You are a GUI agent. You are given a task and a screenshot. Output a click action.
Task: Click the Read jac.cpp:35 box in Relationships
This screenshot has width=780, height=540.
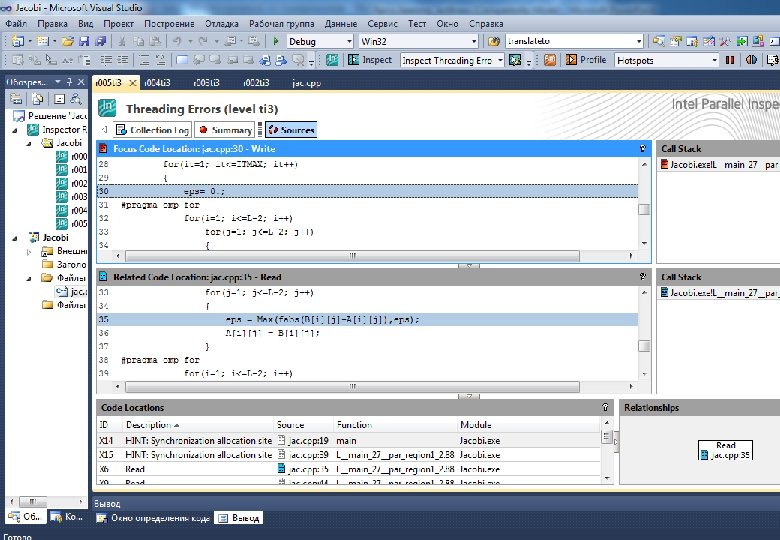click(x=725, y=450)
